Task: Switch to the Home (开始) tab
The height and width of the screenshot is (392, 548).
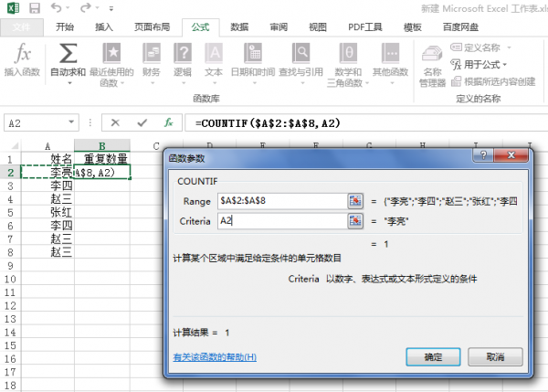Action: point(65,27)
